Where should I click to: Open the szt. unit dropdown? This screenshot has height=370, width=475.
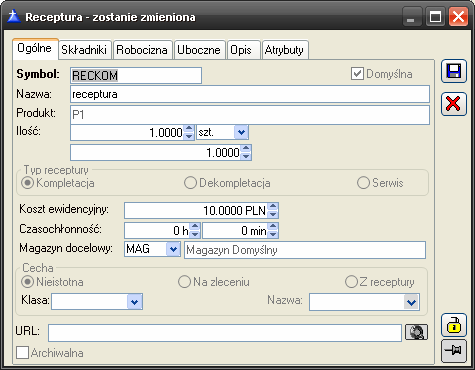click(x=241, y=132)
